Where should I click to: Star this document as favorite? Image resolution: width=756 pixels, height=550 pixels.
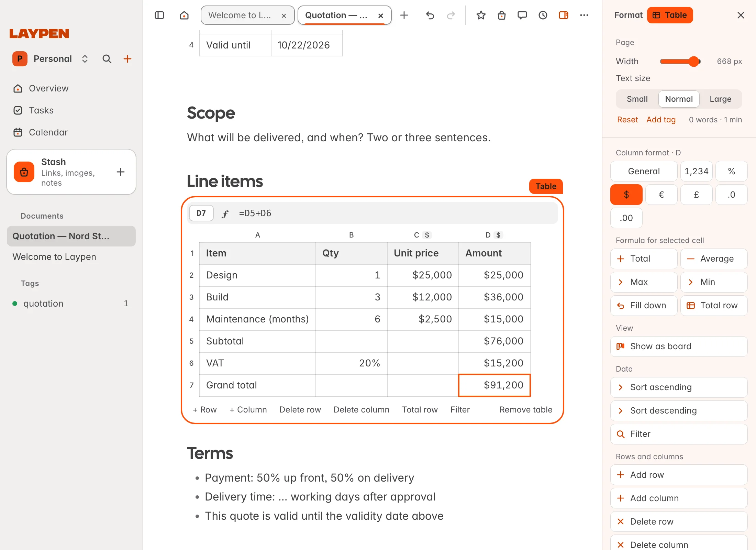[481, 15]
